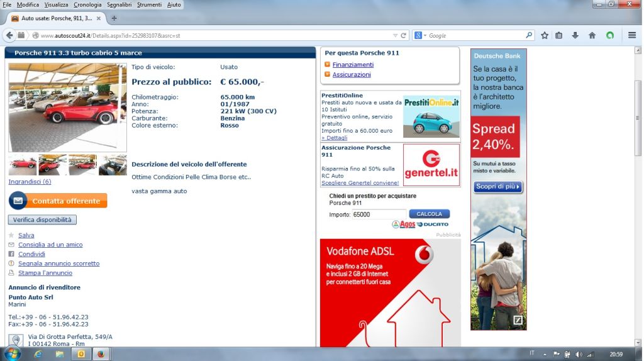Screen dimensions: 644x361
Task: Click the Importo loan amount field
Action: (379, 214)
